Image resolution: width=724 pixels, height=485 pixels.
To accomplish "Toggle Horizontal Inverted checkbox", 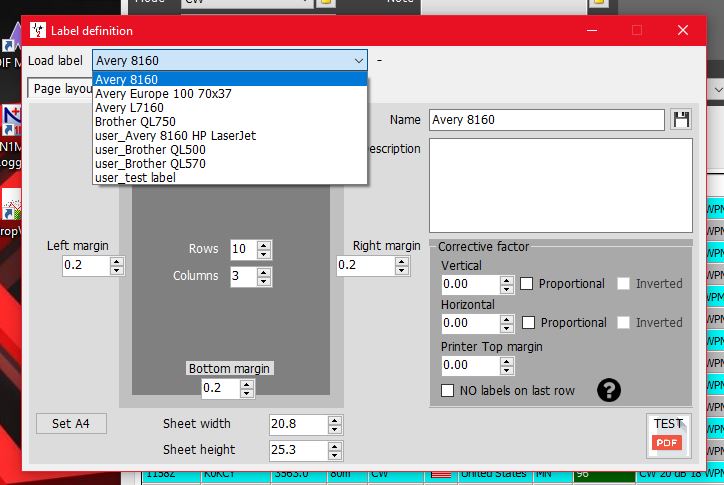I will 623,322.
